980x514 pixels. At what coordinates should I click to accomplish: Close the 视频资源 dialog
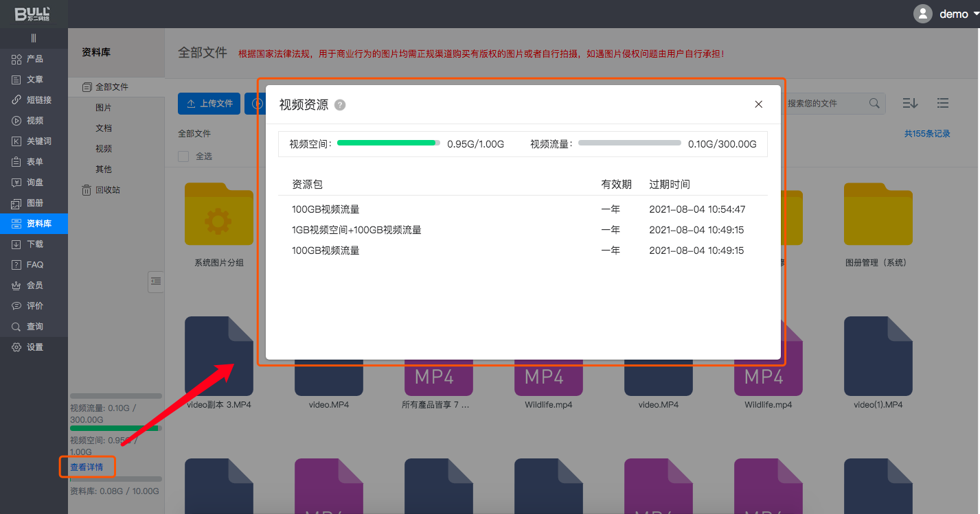758,104
